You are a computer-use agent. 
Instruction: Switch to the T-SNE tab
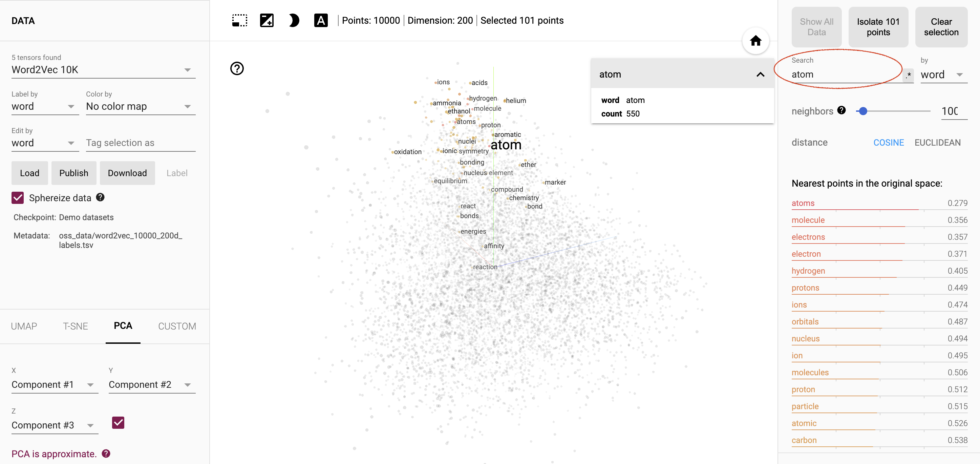[x=74, y=326]
